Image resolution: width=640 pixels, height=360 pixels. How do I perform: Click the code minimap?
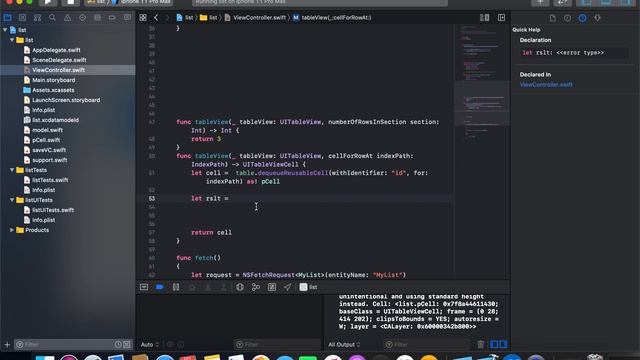(482, 151)
